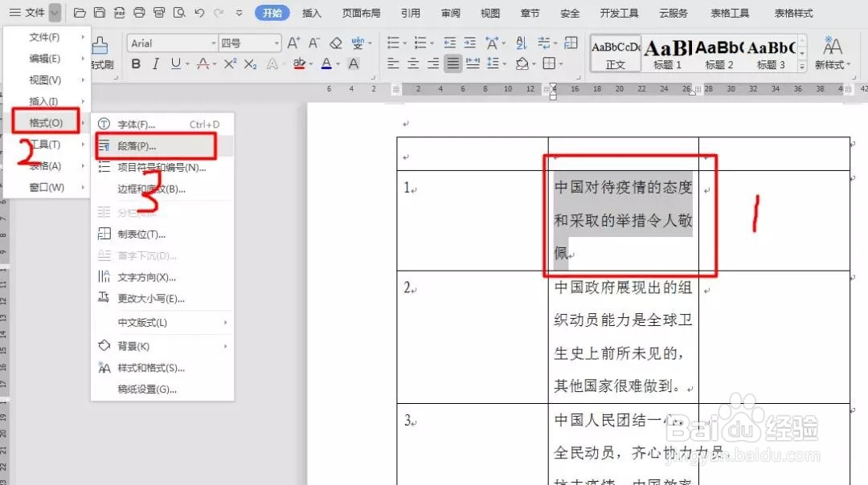The width and height of the screenshot is (868, 485).
Task: Expand the styles gallery arrow
Action: (x=802, y=67)
